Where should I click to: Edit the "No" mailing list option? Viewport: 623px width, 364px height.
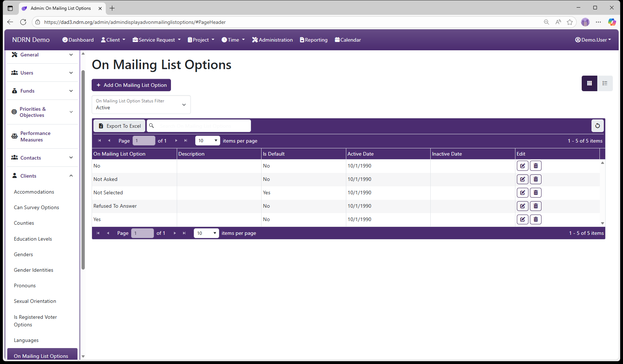[522, 166]
